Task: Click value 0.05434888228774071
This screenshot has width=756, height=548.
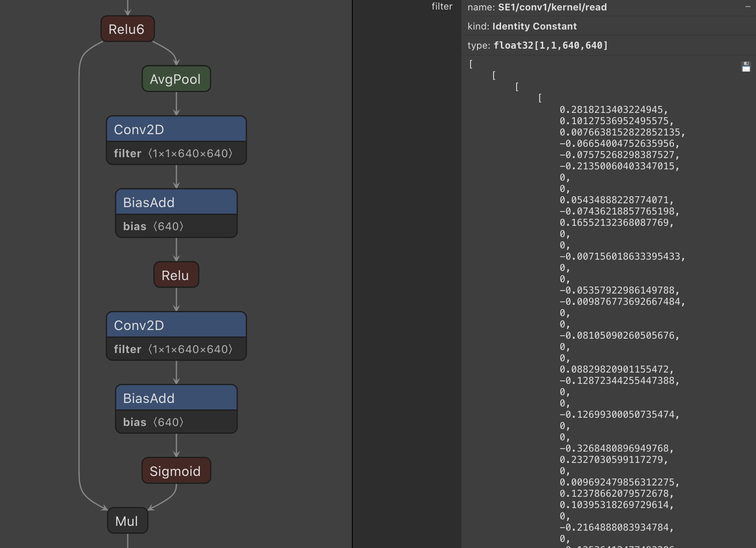Action: tap(617, 200)
